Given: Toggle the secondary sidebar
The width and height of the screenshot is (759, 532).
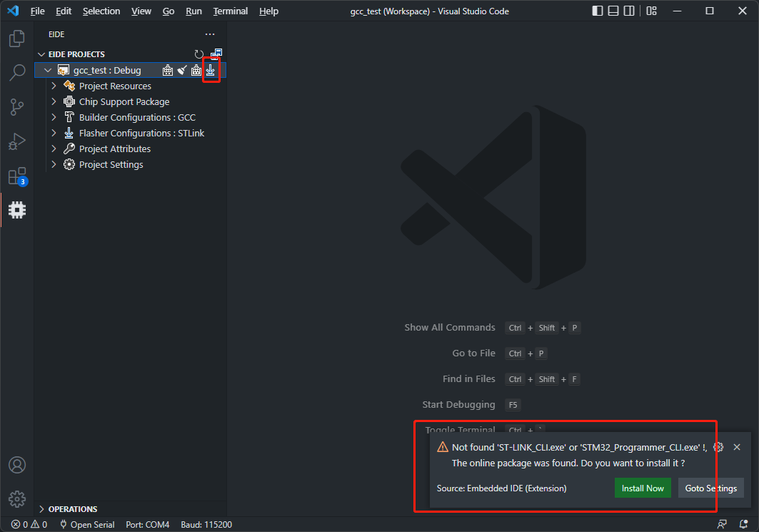Looking at the screenshot, I should [630, 11].
